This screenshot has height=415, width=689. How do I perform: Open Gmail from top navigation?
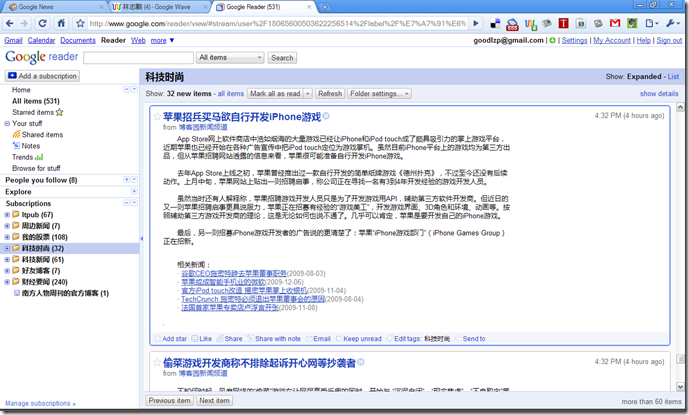pyautogui.click(x=13, y=40)
